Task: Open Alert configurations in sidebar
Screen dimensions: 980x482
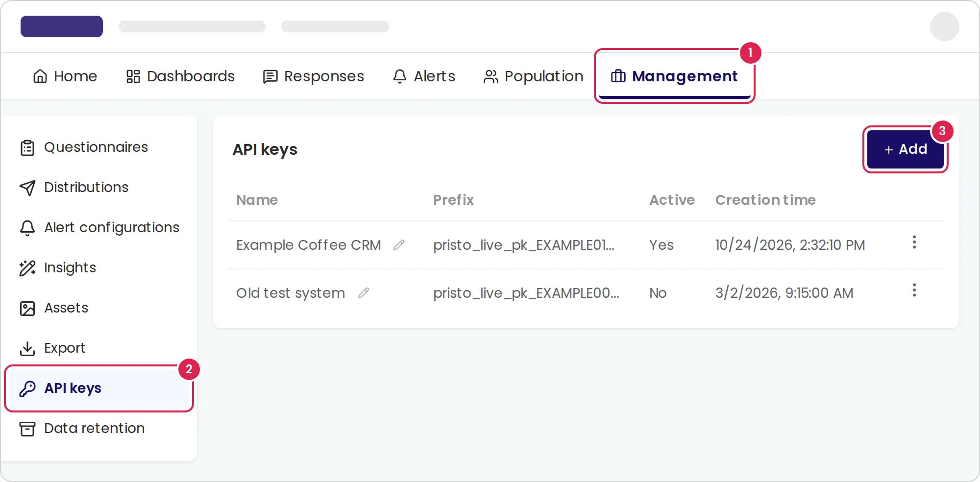Action: [99, 228]
